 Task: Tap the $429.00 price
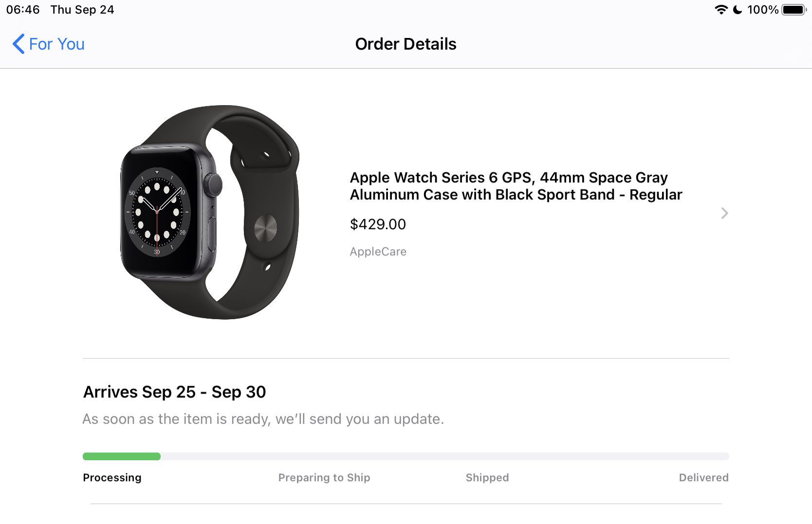click(x=378, y=224)
